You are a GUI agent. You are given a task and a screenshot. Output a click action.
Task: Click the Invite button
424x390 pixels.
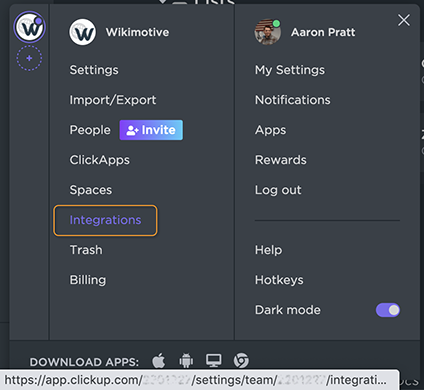coord(151,130)
